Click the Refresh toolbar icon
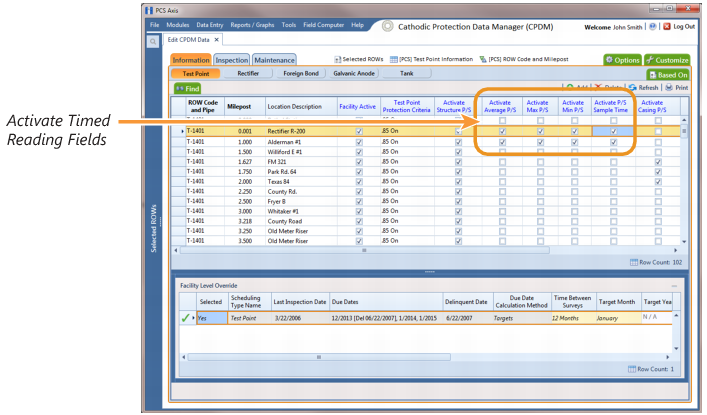 pos(633,88)
